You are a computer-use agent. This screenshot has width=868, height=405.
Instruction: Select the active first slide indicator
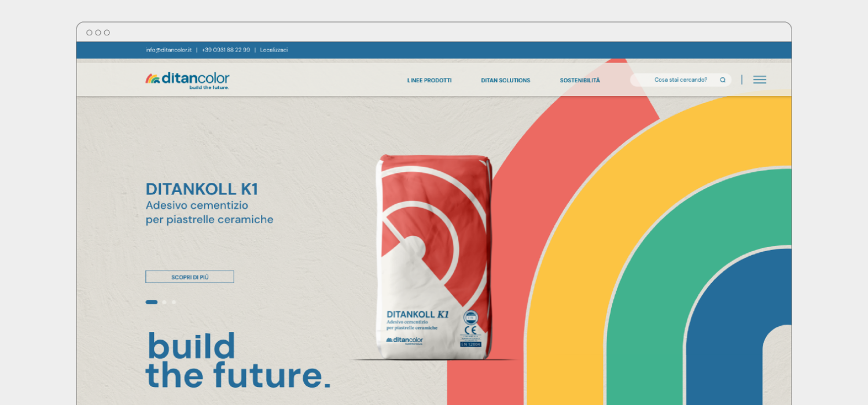[x=152, y=302]
